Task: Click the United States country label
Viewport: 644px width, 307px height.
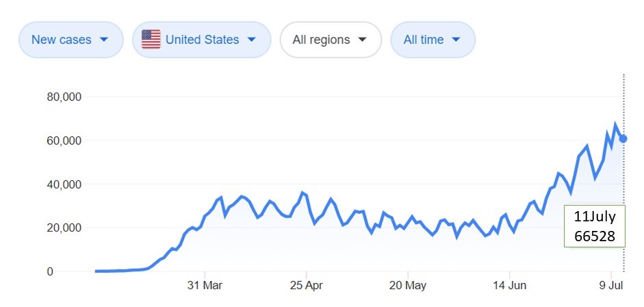Action: click(203, 40)
